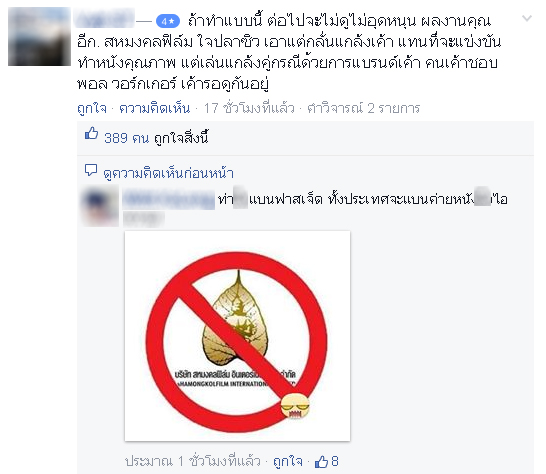The height and width of the screenshot is (474, 546).
Task: Open the reviewer's profile picture
Action: 39,37
